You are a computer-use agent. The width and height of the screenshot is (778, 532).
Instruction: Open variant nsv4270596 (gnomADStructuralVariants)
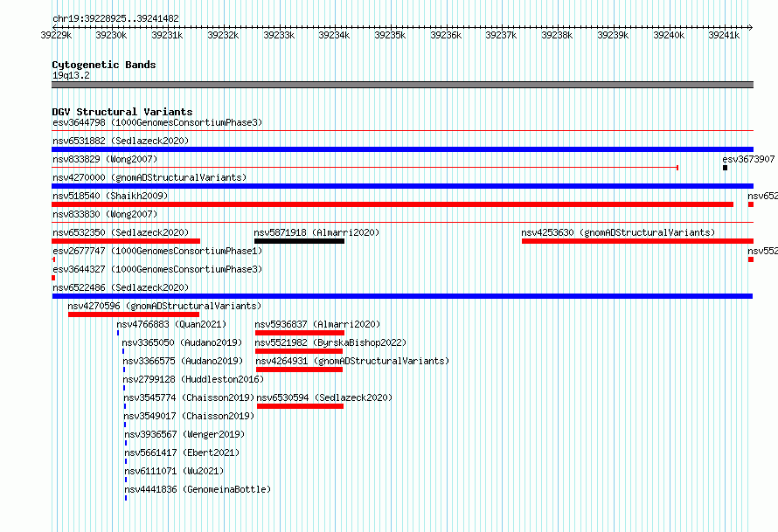coord(164,306)
